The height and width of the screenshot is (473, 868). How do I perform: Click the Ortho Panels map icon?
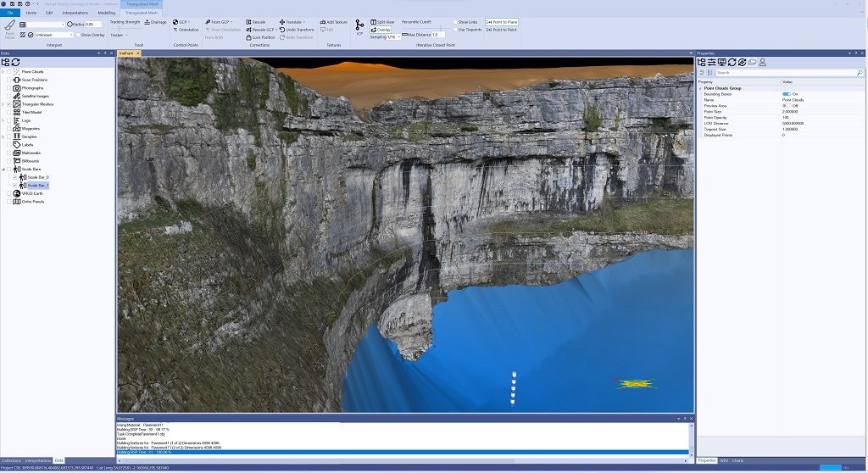point(17,202)
